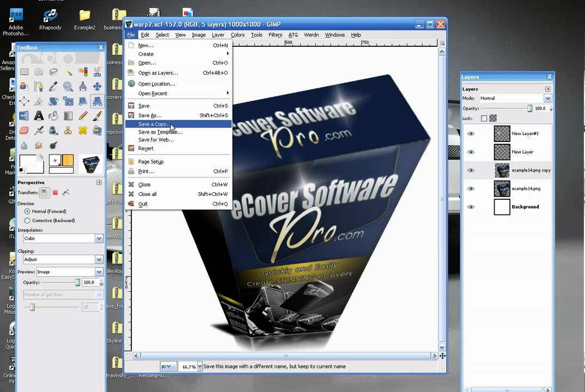Select the Rectangle Select tool

(x=25, y=72)
